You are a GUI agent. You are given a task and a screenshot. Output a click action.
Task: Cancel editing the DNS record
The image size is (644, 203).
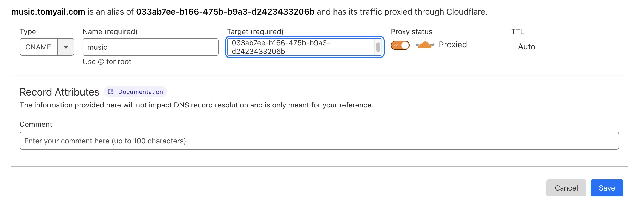point(566,188)
